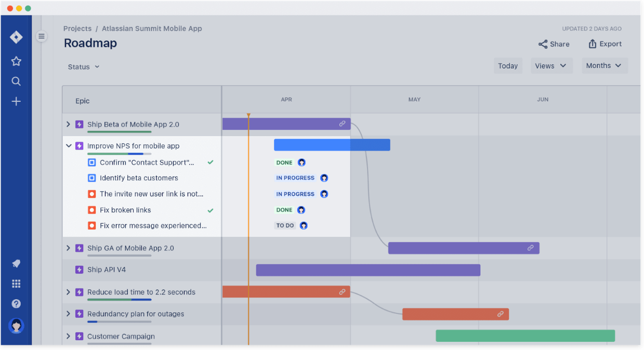Viewport: 644px width, 350px height.
Task: Toggle the sidebar collapse hamburger button
Action: click(x=42, y=36)
